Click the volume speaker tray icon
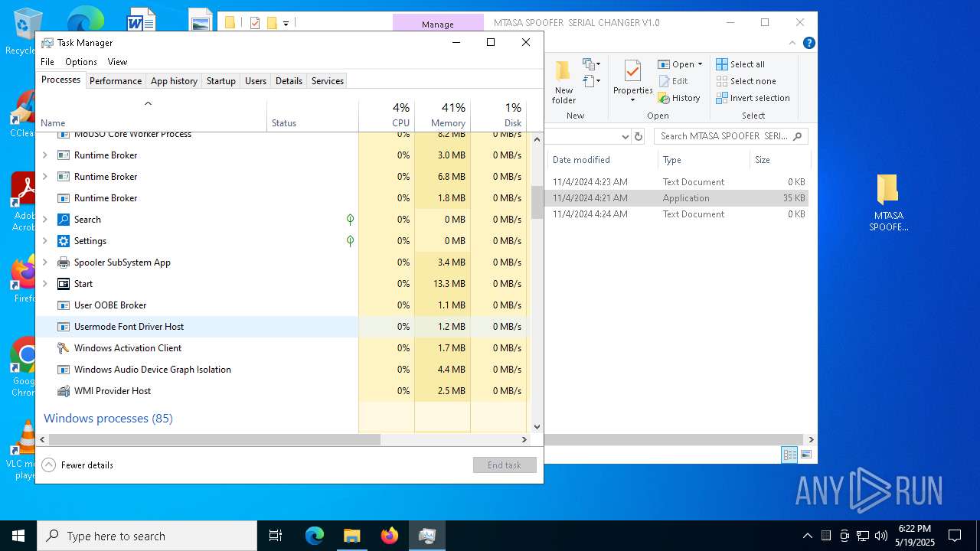This screenshot has height=551, width=980. [x=881, y=536]
